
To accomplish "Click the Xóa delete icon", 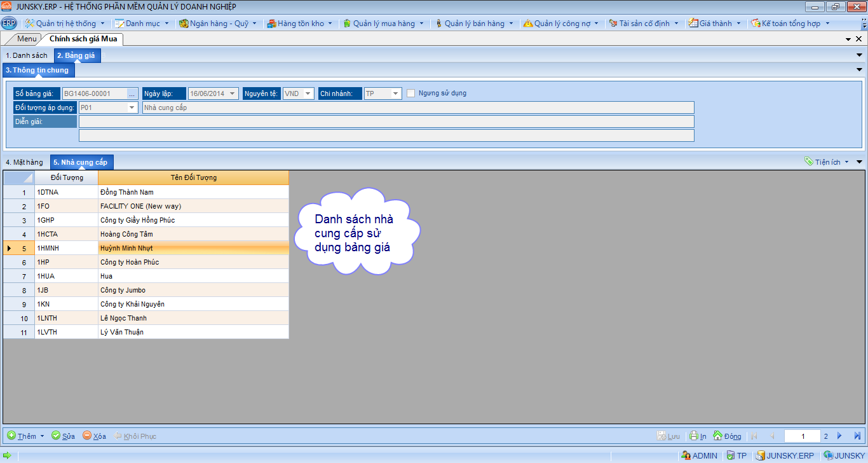I will (87, 436).
